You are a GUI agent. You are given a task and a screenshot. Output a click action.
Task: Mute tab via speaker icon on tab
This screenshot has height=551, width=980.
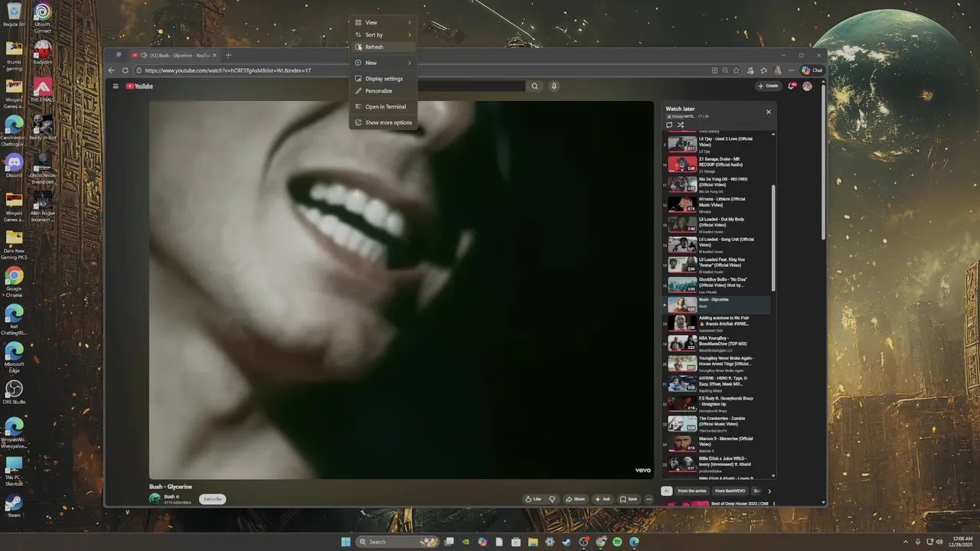pyautogui.click(x=145, y=55)
